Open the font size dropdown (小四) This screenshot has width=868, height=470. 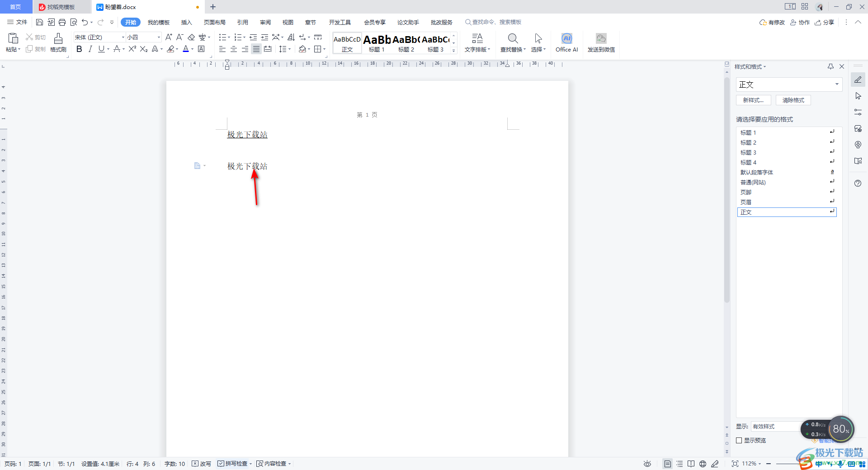point(159,37)
